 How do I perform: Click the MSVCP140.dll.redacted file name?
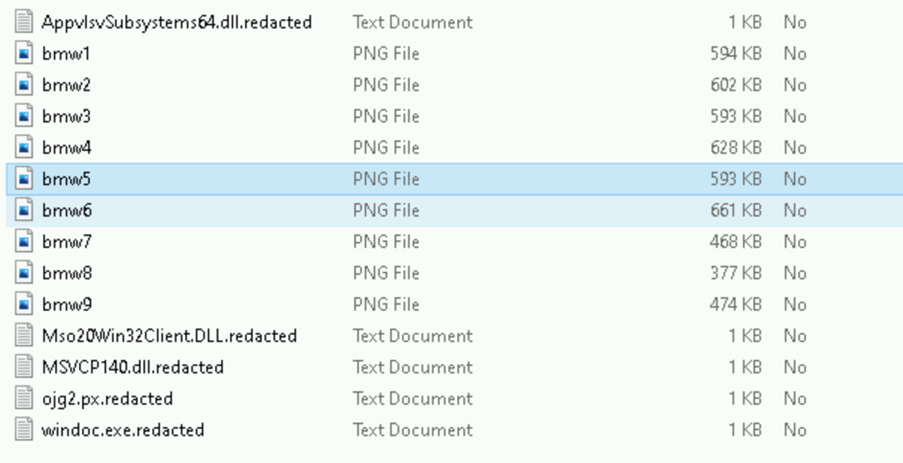click(132, 367)
